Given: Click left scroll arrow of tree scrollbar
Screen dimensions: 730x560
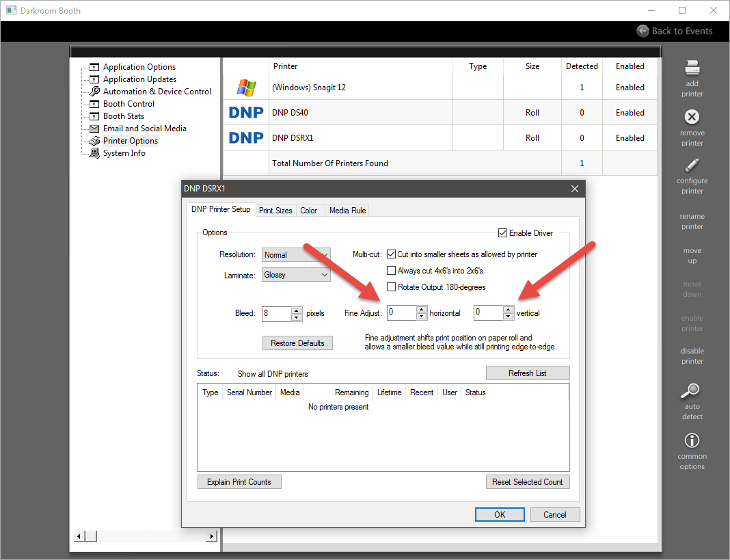Looking at the screenshot, I should click(x=79, y=536).
